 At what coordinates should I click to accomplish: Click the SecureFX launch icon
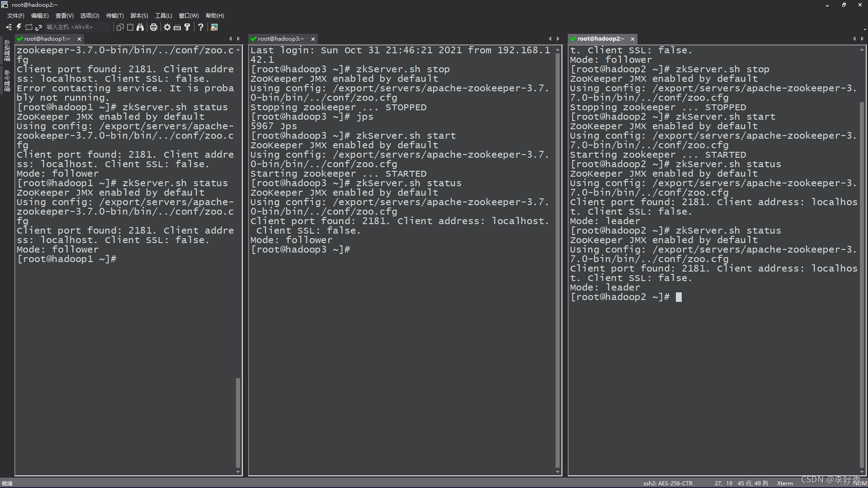click(214, 27)
